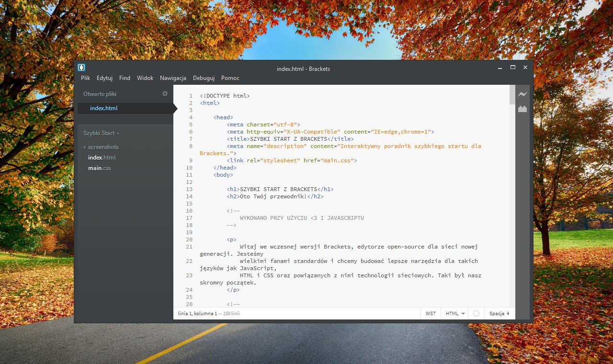Click the meta http-equiv X-UA-Compatible line

[330, 132]
